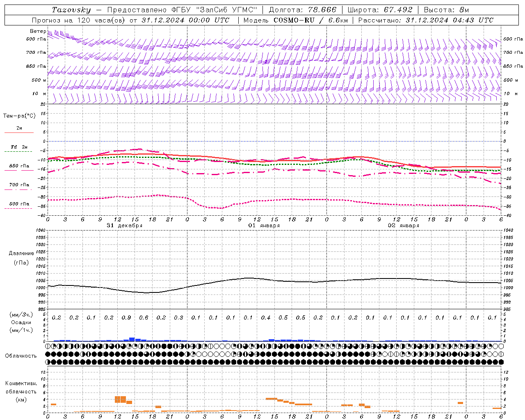
Task: Click the forecast line Прогноз на 120 часа(ов)
Action: pos(79,20)
